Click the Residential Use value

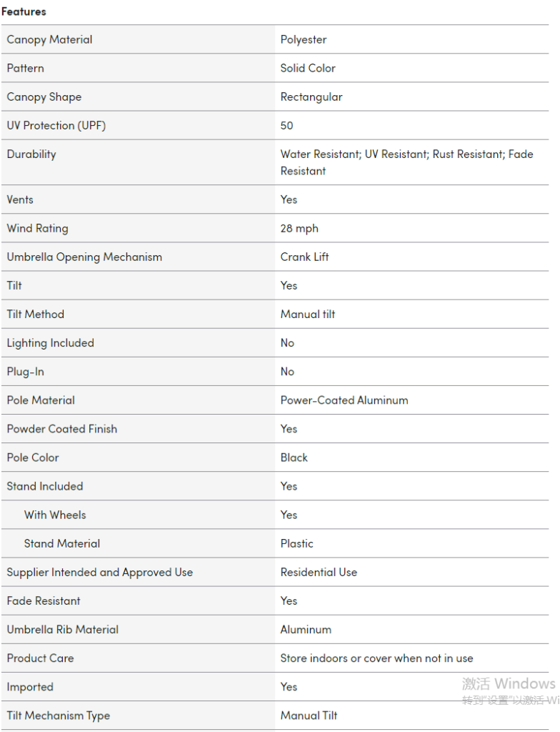tap(319, 571)
